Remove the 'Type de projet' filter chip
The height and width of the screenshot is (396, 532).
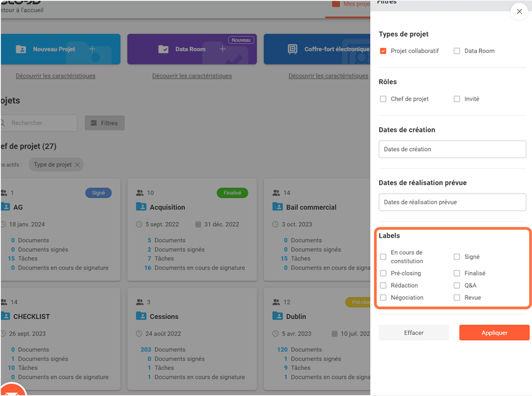78,165
